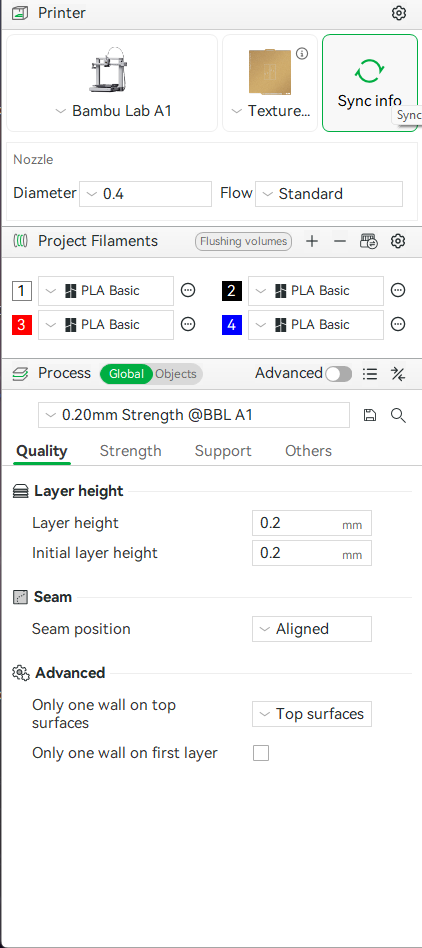Screen dimensions: 422x948
Task: Click the plate info circle icon
Action: 302,54
